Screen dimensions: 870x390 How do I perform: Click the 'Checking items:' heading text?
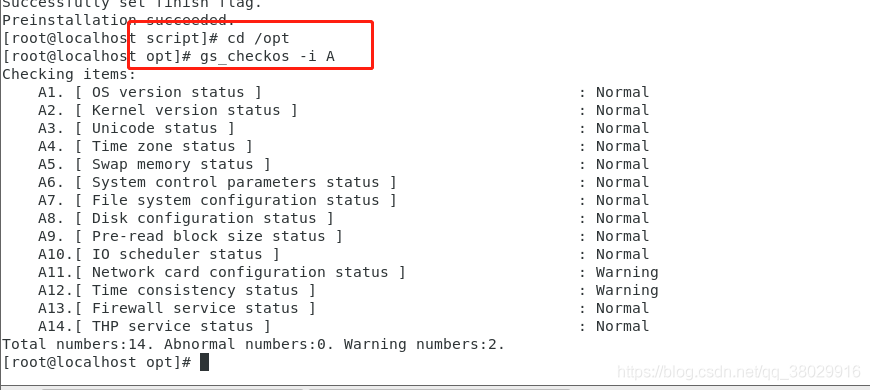(x=69, y=74)
